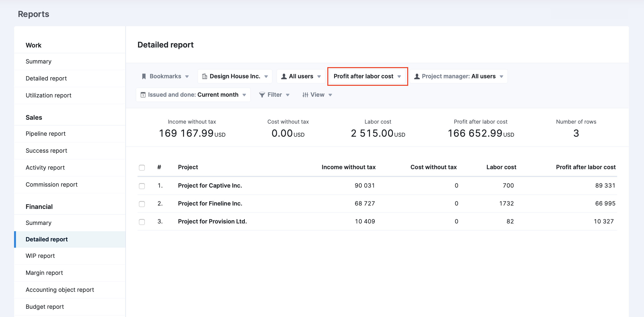
Task: Open the Design House Inc. company dropdown
Action: click(235, 76)
